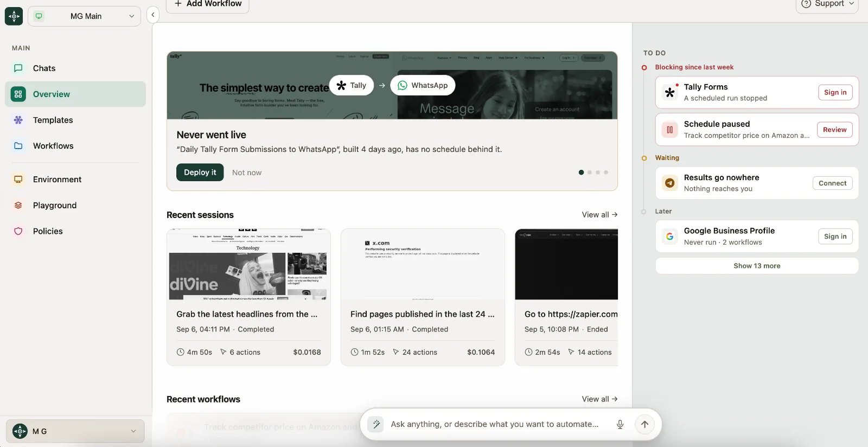
Task: Click the Overview grid icon
Action: [x=18, y=94]
